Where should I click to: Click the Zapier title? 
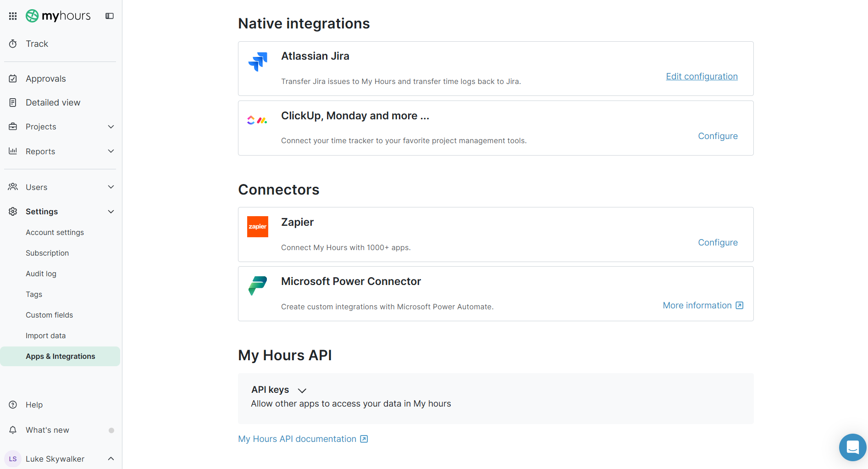coord(298,222)
